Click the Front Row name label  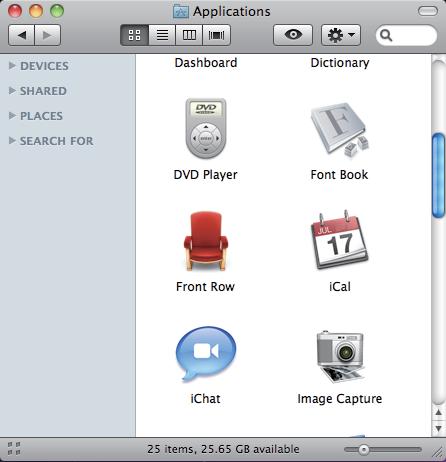[205, 287]
